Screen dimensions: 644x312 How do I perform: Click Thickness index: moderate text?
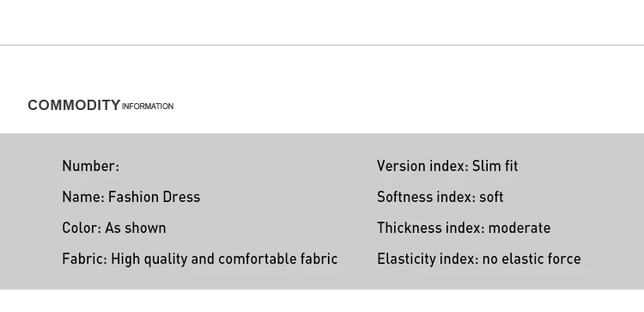coord(464,228)
